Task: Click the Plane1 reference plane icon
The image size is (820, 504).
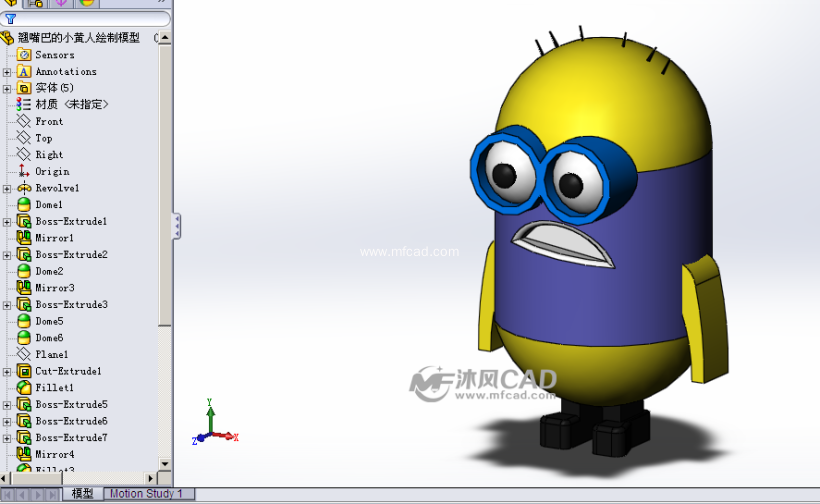Action: pyautogui.click(x=25, y=355)
